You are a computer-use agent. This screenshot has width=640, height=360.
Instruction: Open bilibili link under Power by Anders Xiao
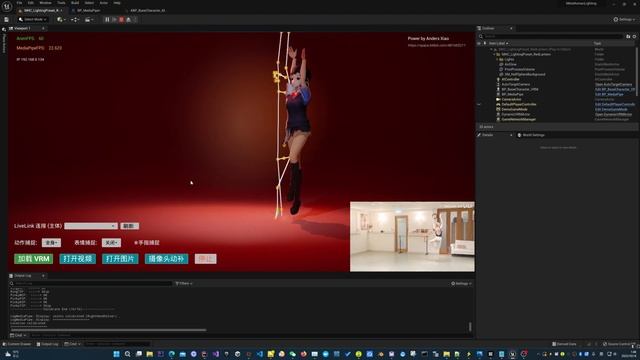coord(436,45)
